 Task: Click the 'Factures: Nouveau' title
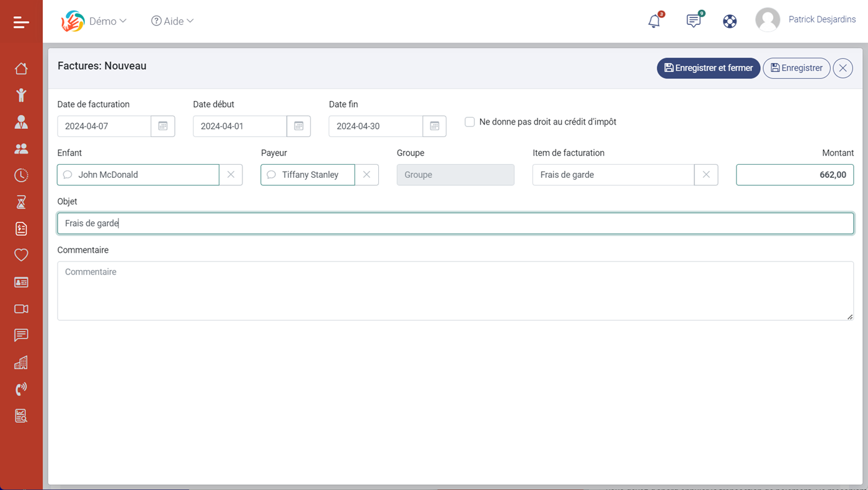coord(102,66)
